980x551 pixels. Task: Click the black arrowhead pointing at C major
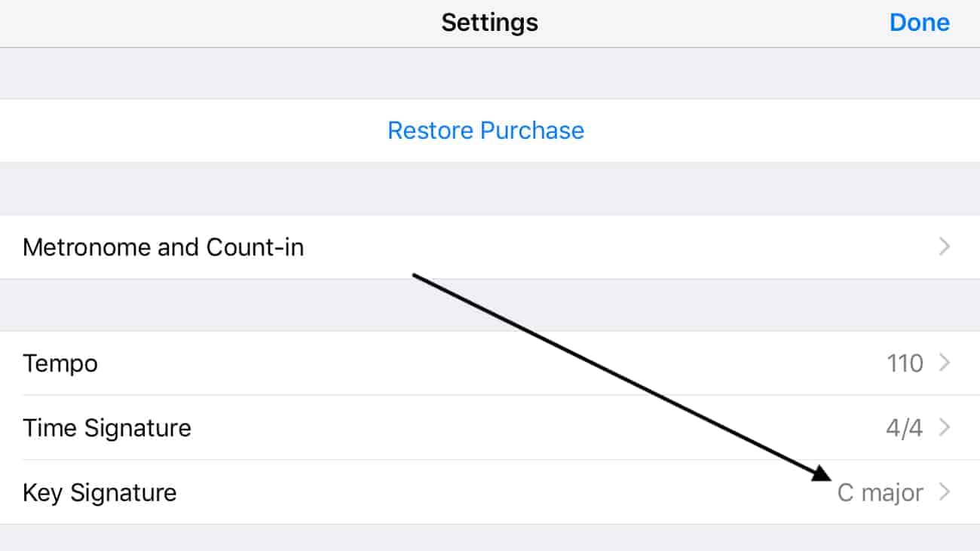pyautogui.click(x=822, y=474)
